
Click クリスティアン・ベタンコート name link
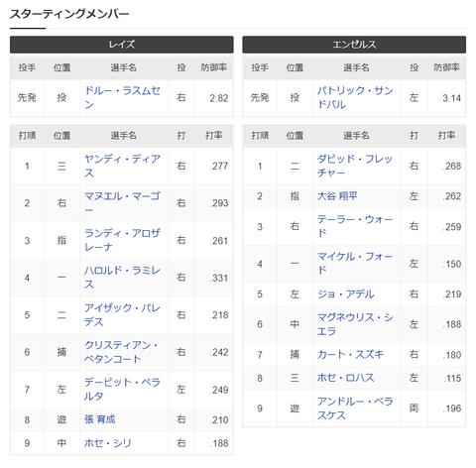pos(121,352)
